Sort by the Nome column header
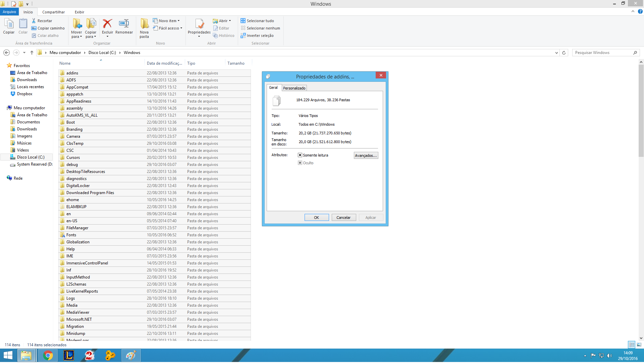The height and width of the screenshot is (363, 644). coord(101,63)
